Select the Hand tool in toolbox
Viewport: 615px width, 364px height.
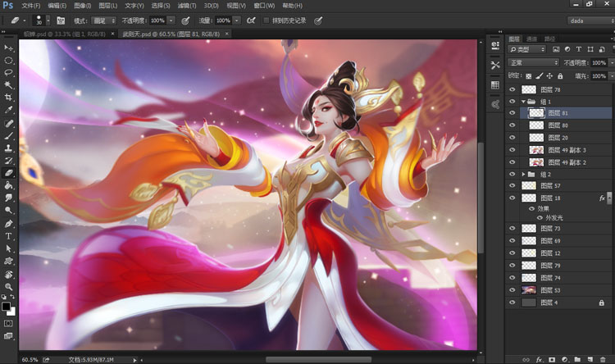point(8,274)
